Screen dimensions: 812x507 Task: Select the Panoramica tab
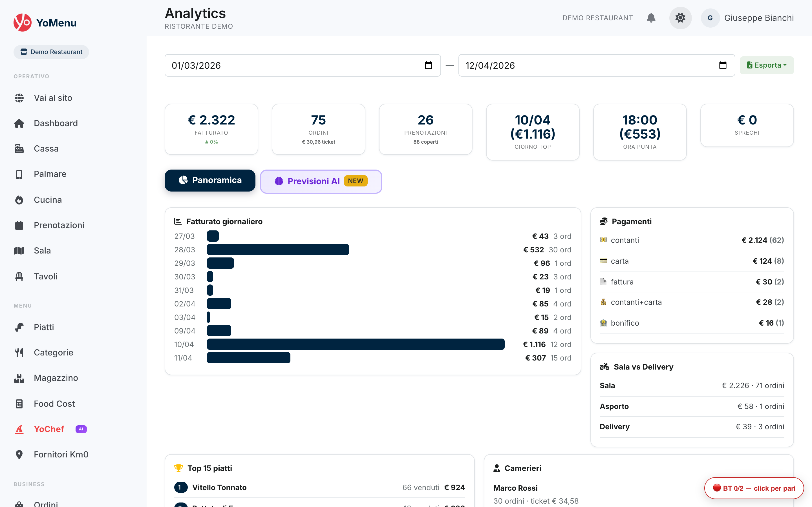(x=210, y=180)
